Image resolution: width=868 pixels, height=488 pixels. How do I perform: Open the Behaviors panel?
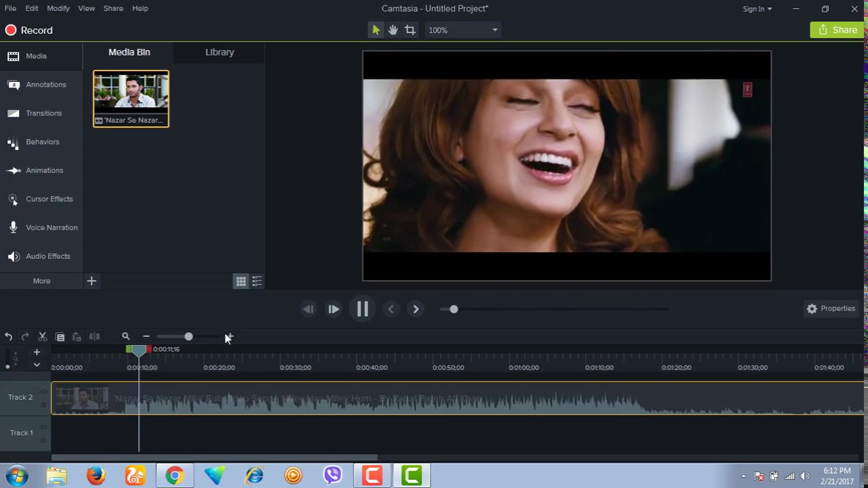coord(41,142)
